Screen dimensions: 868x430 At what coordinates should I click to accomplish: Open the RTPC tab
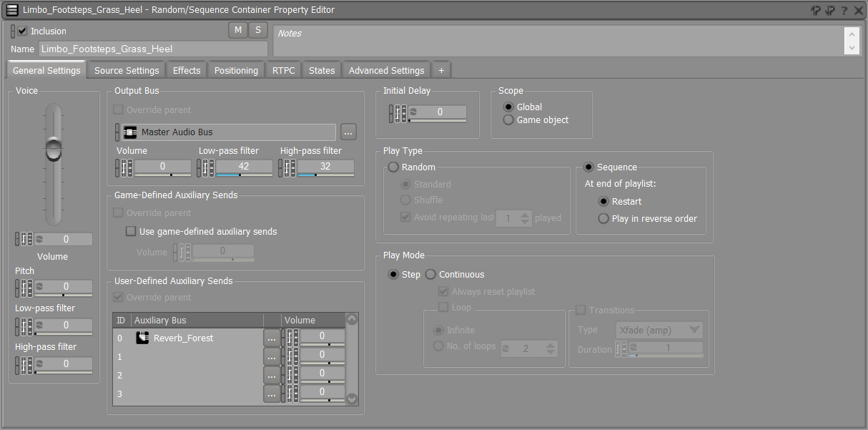click(x=284, y=70)
